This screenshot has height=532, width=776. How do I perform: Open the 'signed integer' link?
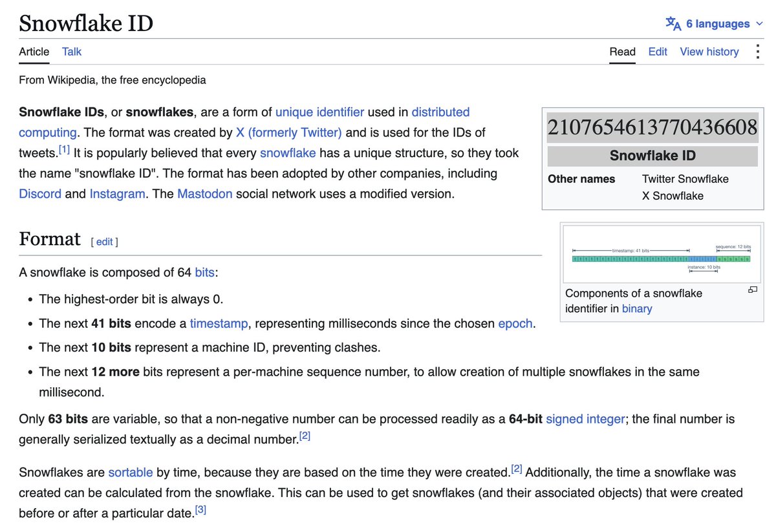click(x=585, y=419)
